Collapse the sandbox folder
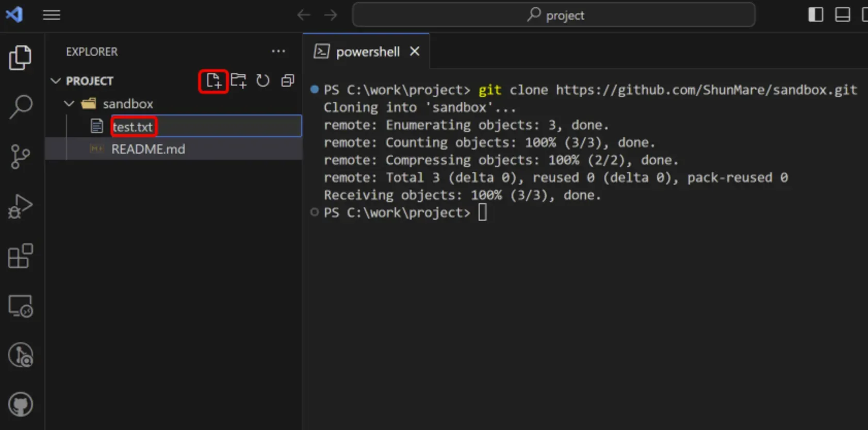Screen dimensions: 868x430 (x=69, y=104)
